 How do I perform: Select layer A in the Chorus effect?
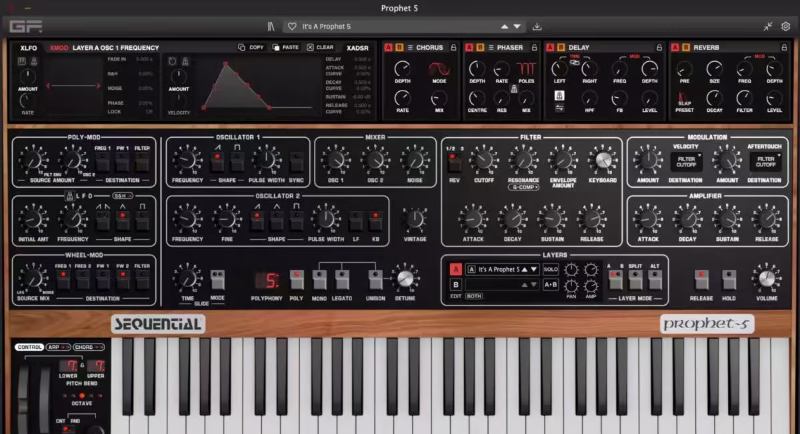388,47
